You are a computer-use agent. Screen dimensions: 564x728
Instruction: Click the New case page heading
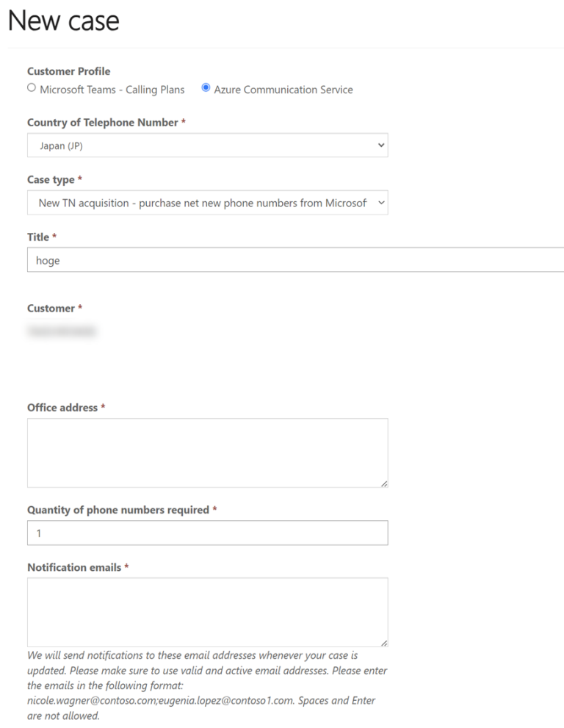pyautogui.click(x=64, y=21)
